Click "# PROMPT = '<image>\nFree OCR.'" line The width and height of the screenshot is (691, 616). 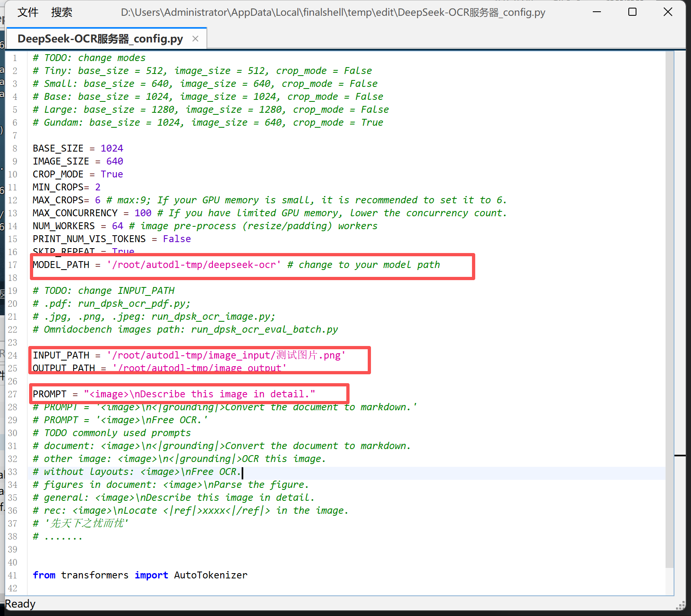click(x=120, y=420)
